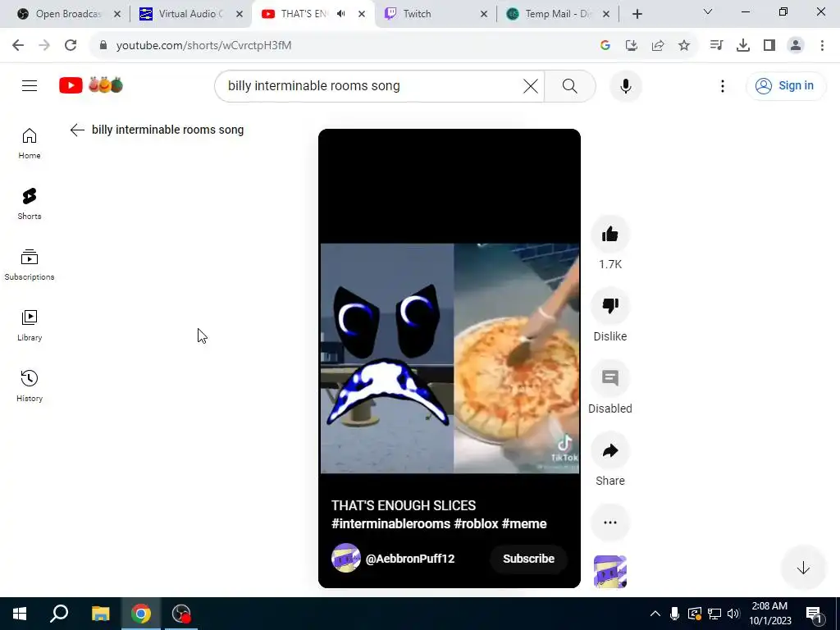Search with your voice microphone
Image resolution: width=840 pixels, height=630 pixels.
coord(625,85)
